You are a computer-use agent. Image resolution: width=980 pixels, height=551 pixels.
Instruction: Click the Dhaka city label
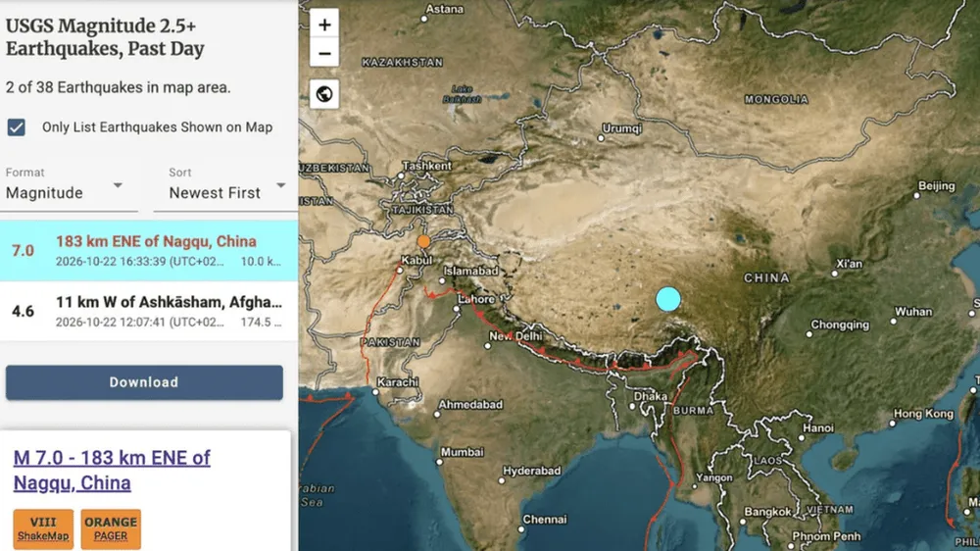(x=651, y=396)
